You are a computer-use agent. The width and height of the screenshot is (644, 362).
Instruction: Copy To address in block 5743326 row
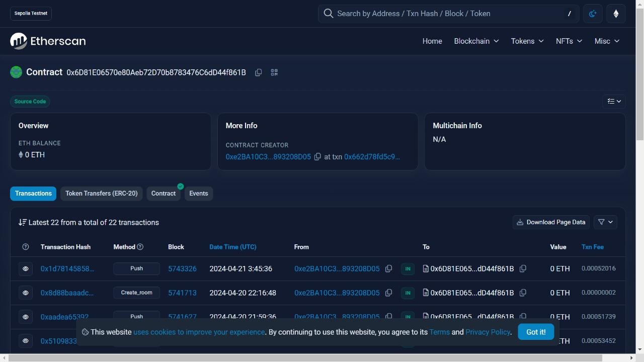coord(523,268)
